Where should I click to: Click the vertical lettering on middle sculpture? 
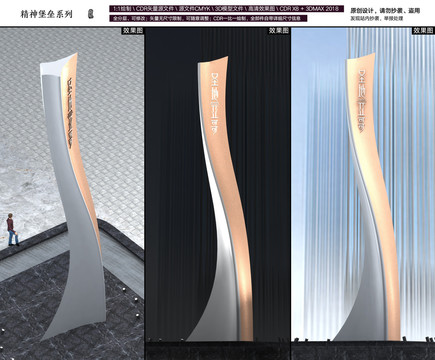(216, 102)
